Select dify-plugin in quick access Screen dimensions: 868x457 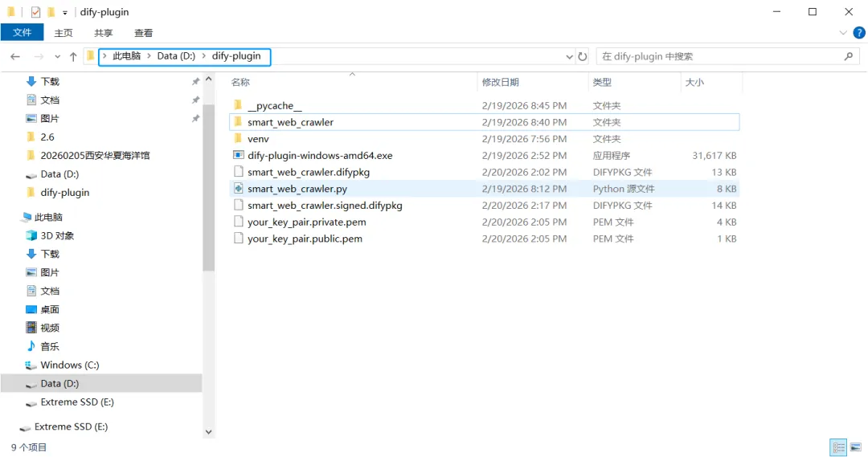65,193
